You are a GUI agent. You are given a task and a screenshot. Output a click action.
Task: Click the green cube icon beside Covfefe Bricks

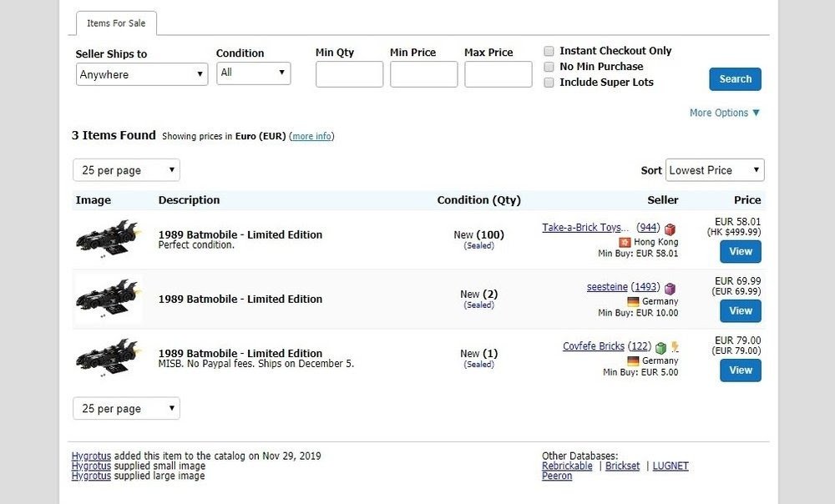[x=660, y=348]
